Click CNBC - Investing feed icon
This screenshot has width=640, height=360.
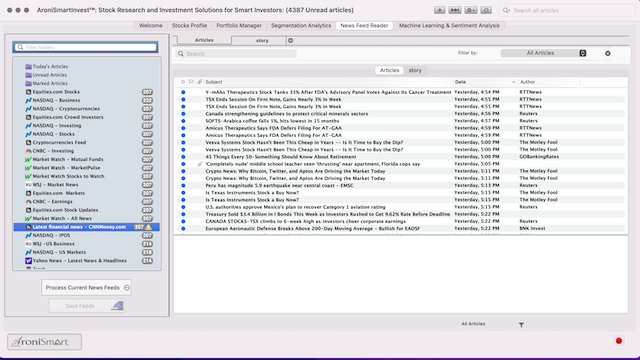(x=28, y=151)
